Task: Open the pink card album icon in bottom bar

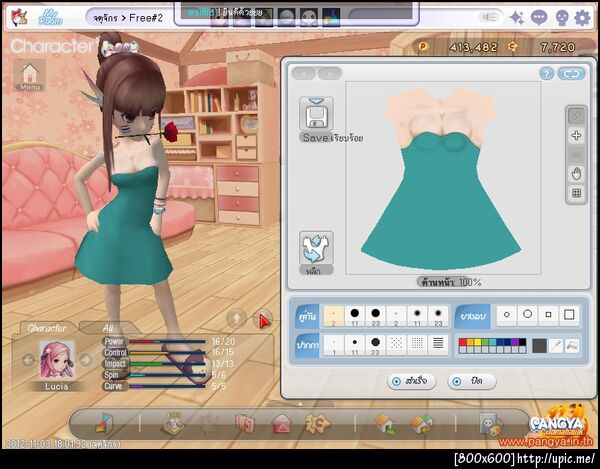Action: coord(245,424)
